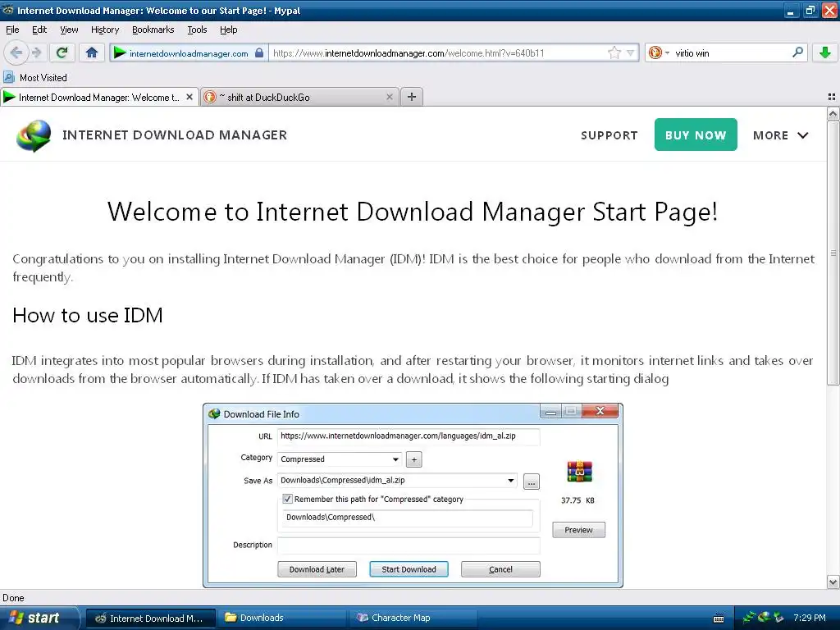Click the How to use IDM heading

coord(87,315)
